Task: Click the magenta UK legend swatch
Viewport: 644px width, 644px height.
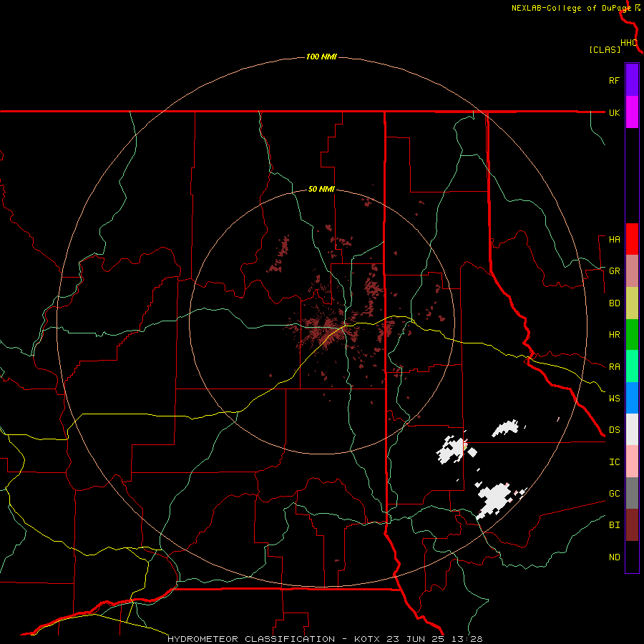Action: tap(632, 112)
